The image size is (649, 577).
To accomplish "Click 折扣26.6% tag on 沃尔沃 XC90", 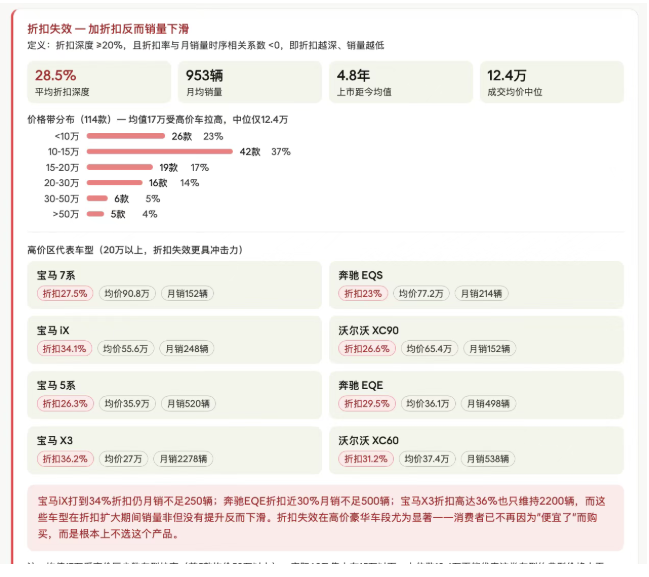I will [367, 349].
